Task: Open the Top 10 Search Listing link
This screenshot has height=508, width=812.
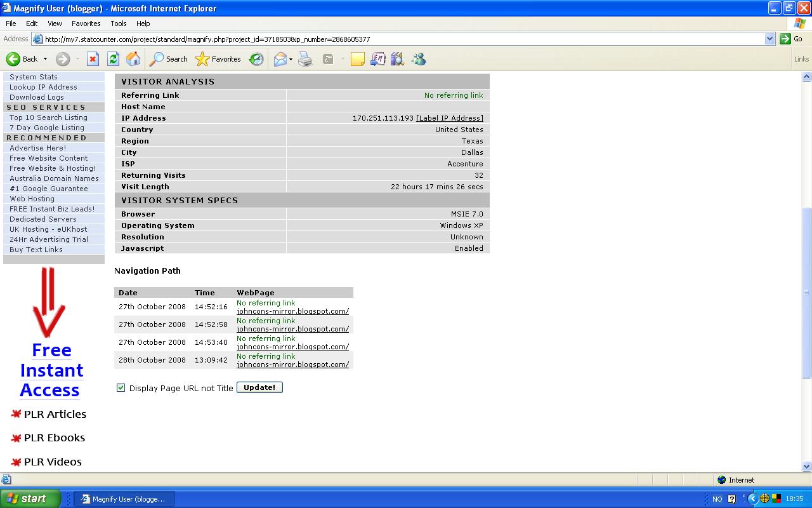Action: (48, 117)
